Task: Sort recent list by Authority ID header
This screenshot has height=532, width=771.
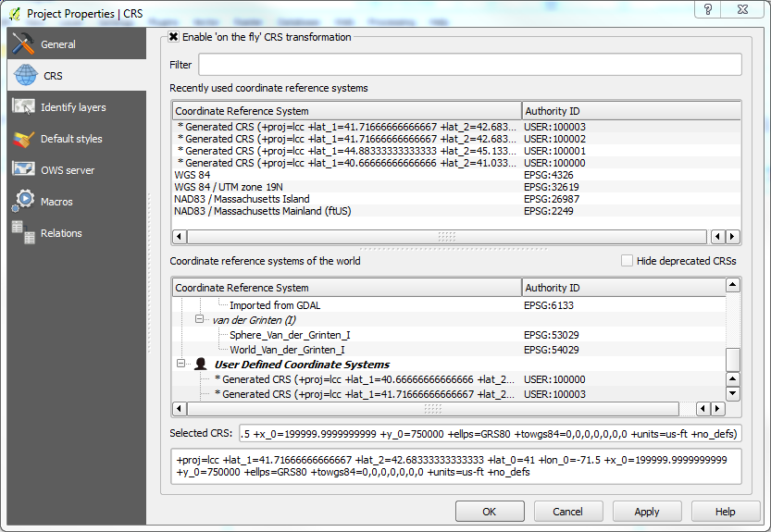Action: tap(631, 111)
